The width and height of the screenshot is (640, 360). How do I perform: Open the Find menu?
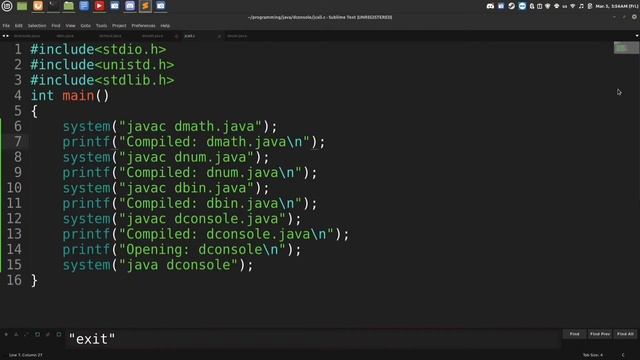coord(56,26)
